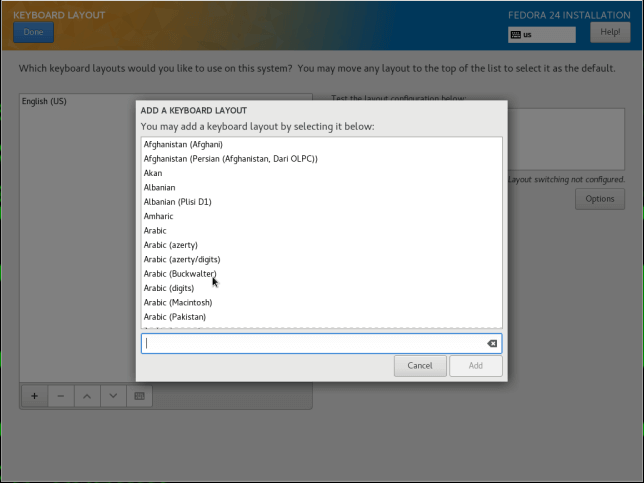Select Arabic (azerty/digits) layout

point(322,259)
